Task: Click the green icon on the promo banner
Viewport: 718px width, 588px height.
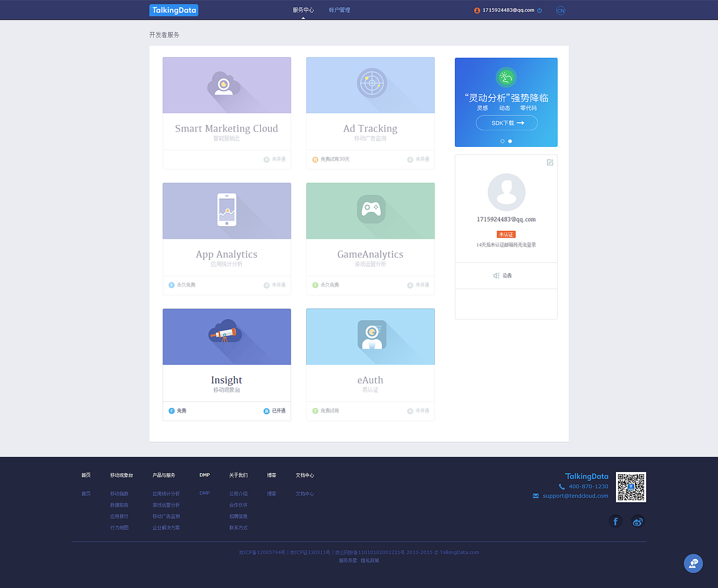Action: pyautogui.click(x=506, y=77)
